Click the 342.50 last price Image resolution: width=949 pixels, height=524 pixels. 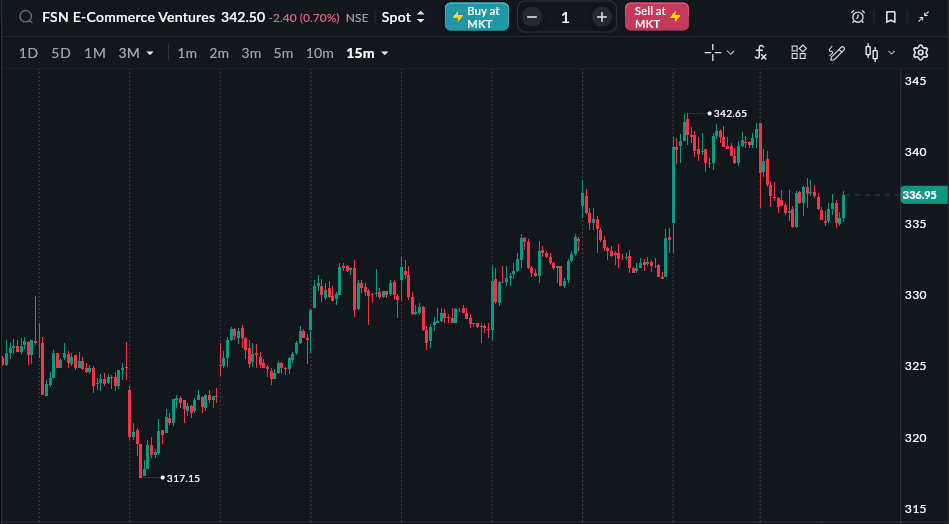click(x=243, y=17)
